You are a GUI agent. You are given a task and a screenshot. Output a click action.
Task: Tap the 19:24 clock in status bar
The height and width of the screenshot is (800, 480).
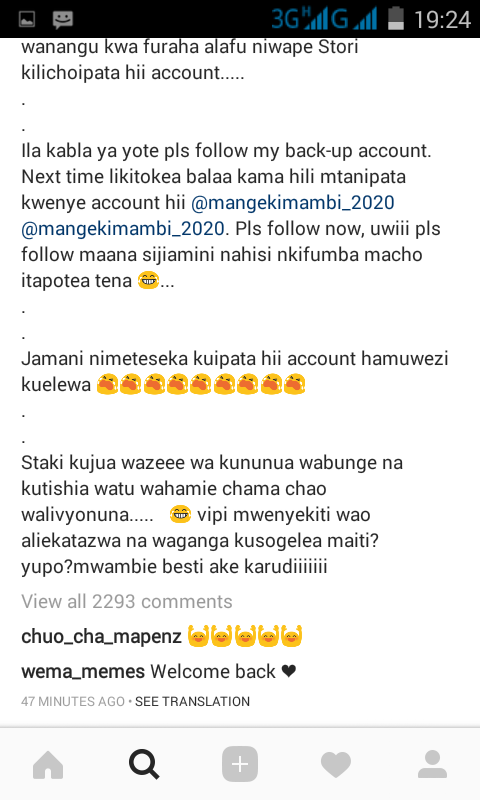[x=442, y=20]
